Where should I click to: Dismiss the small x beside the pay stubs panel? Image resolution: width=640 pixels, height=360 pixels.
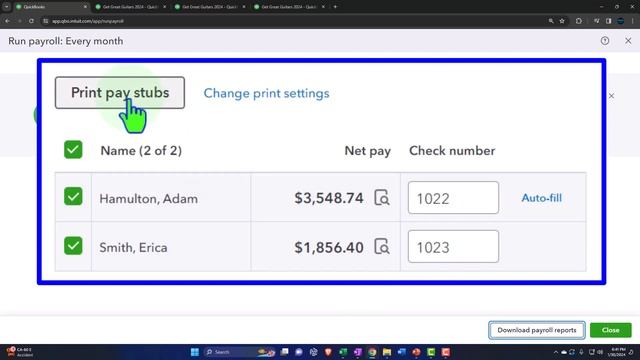[611, 96]
